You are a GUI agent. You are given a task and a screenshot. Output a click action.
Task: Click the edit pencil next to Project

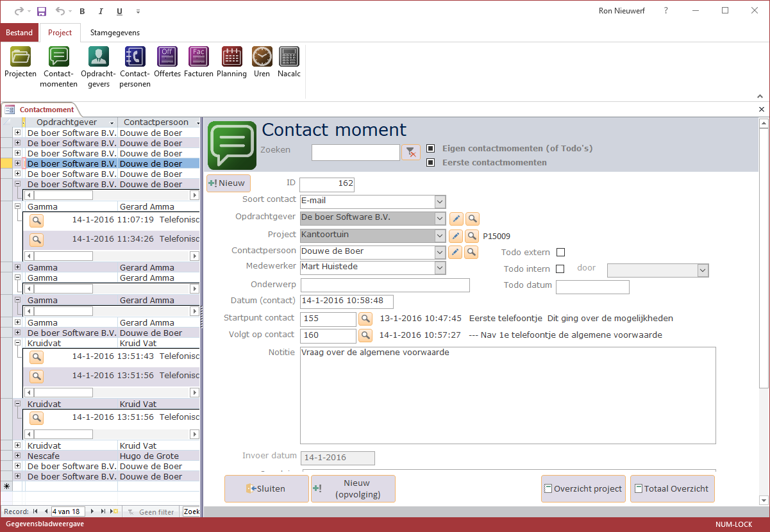[x=456, y=235]
